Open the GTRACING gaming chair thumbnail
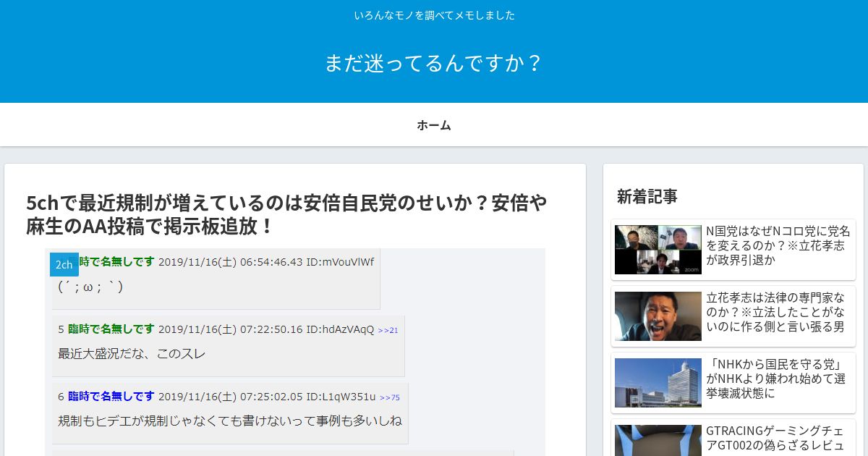Screen dimensions: 868x456 pos(658,440)
